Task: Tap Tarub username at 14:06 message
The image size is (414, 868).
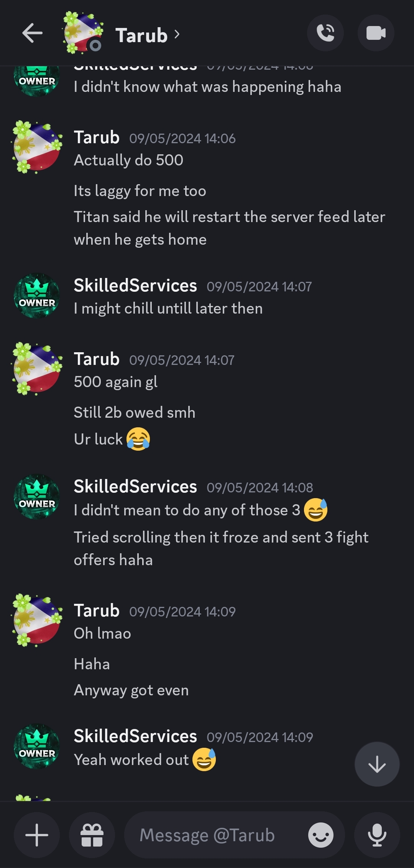Action: tap(97, 137)
